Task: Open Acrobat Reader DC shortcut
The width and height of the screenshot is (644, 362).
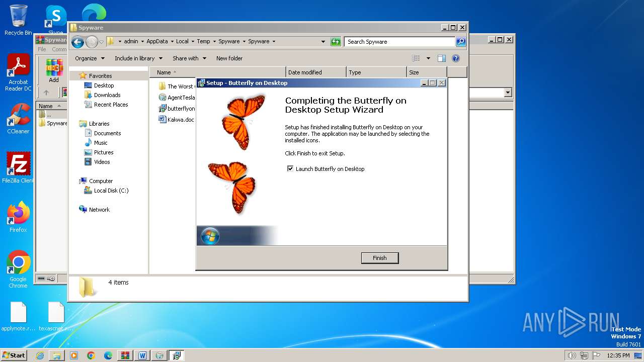Action: (18, 73)
